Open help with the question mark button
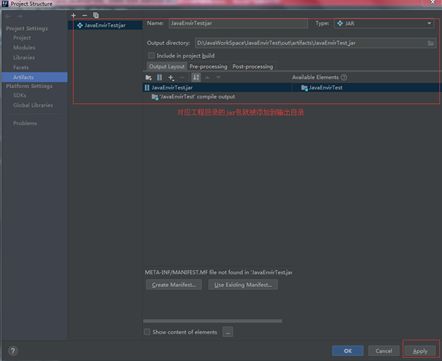The height and width of the screenshot is (361, 442). tap(13, 351)
